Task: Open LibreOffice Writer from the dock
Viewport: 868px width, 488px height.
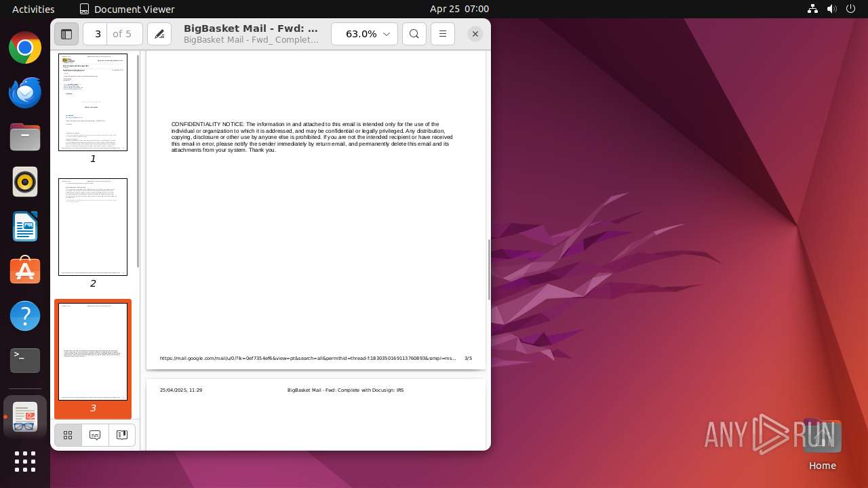Action: click(25, 227)
